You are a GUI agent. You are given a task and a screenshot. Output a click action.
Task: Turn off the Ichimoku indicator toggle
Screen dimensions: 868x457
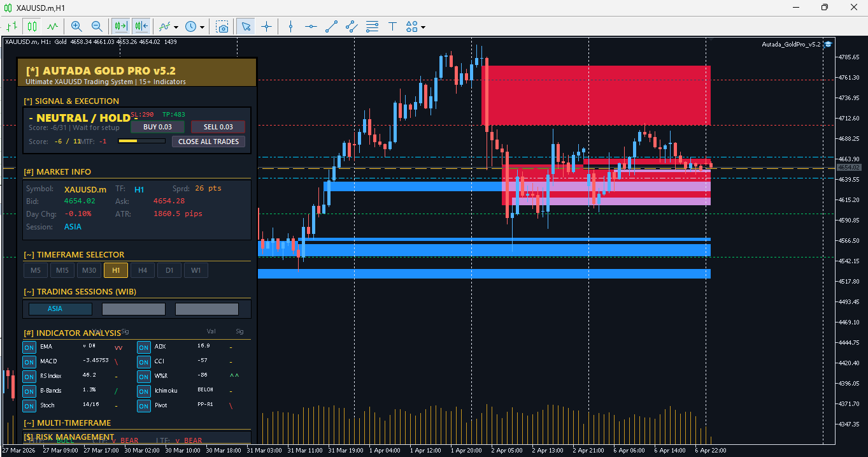144,391
